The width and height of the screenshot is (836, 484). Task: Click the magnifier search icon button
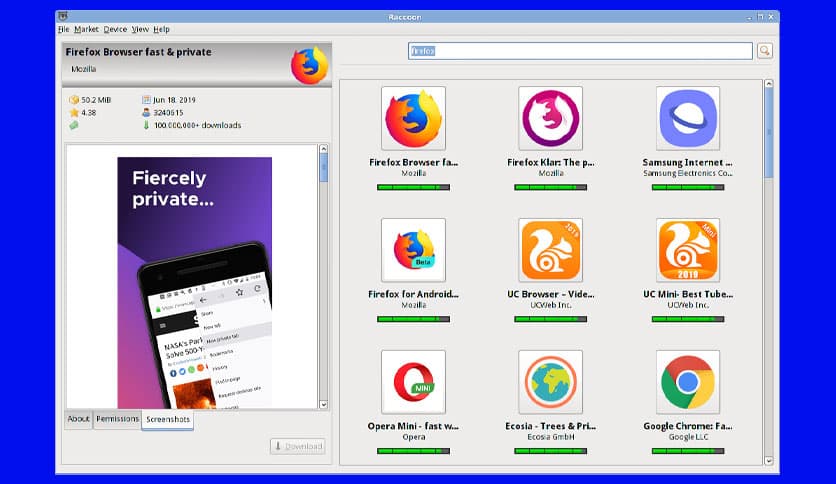765,51
